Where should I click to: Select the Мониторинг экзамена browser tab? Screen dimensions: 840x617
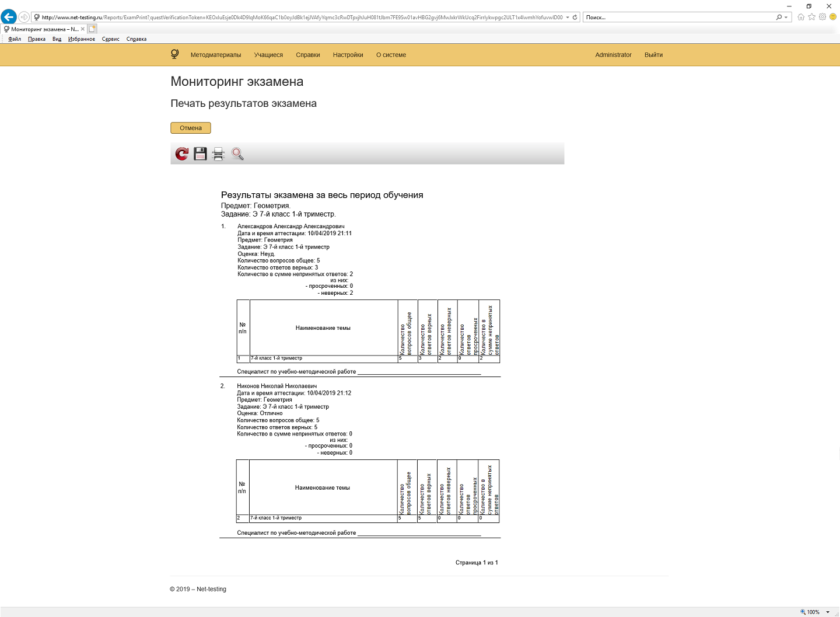pos(44,29)
